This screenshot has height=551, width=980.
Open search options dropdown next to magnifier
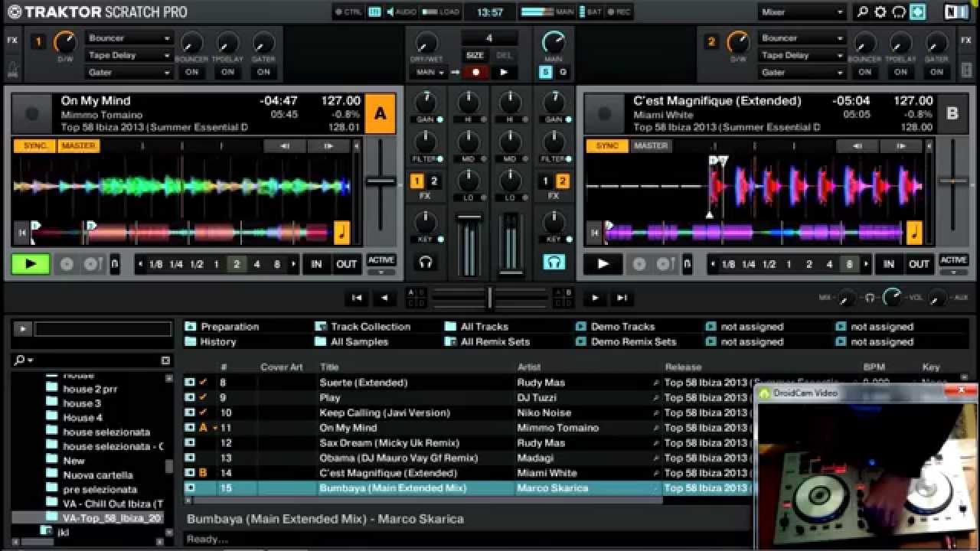(31, 360)
